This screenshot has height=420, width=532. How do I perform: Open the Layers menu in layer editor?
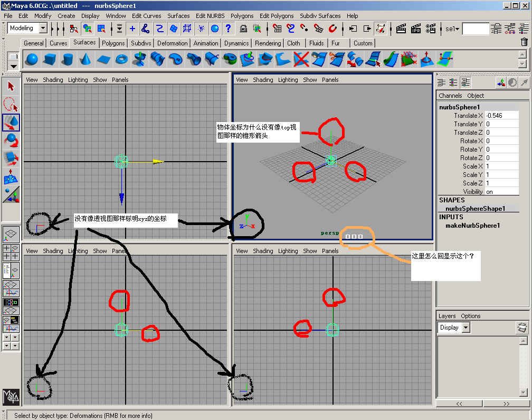pyautogui.click(x=447, y=316)
